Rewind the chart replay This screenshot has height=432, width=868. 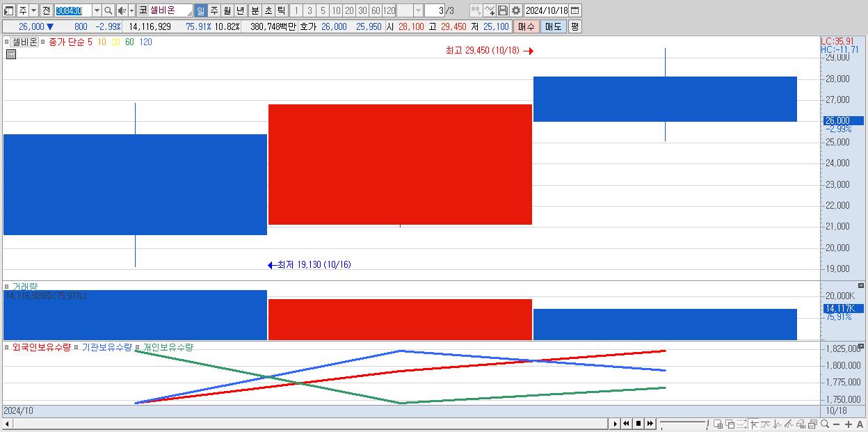pos(627,424)
